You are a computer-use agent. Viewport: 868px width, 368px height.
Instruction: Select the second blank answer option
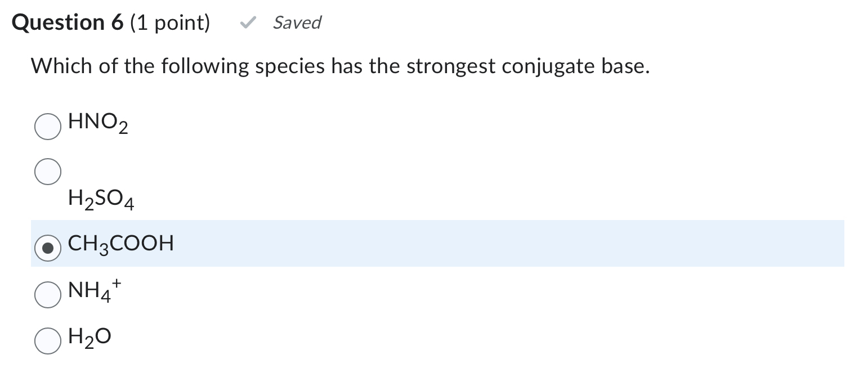[x=48, y=171]
